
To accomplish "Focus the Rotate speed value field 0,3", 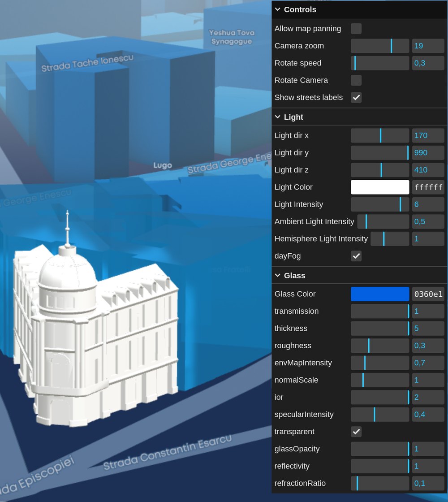I will coord(428,63).
